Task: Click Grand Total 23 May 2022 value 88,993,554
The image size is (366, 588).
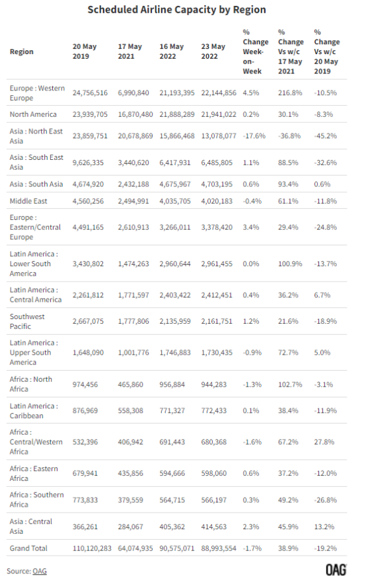Action: (219, 548)
